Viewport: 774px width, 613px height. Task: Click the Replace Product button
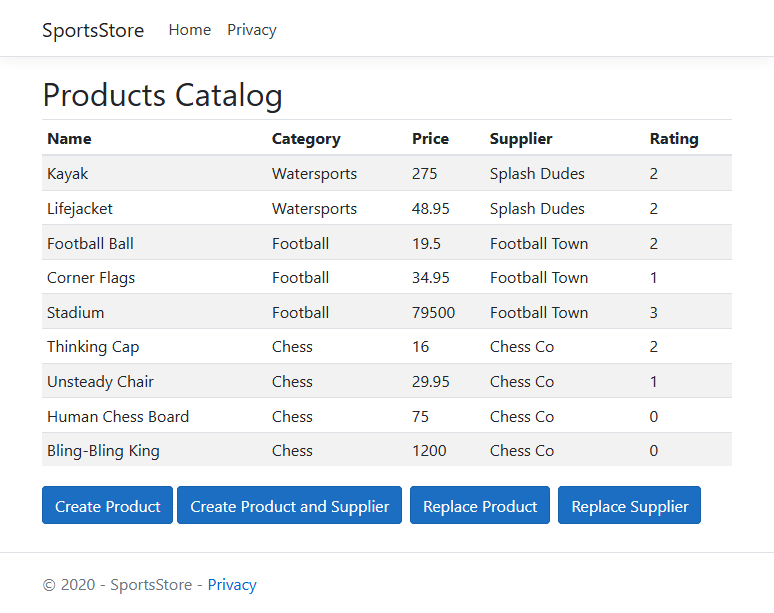point(480,506)
